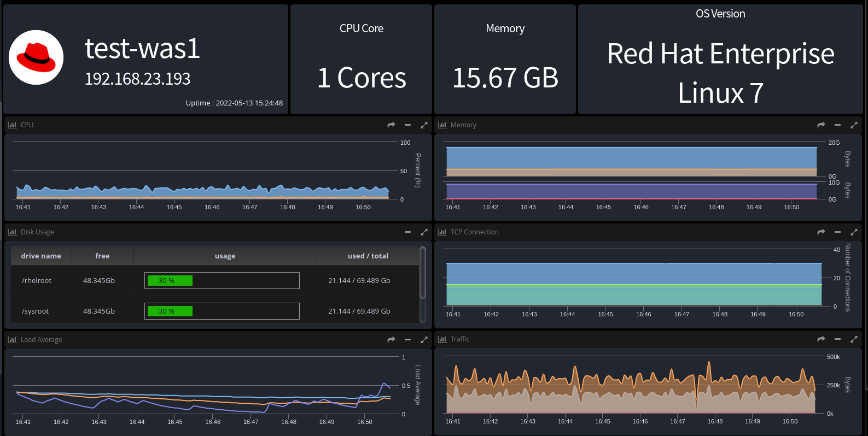
Task: Click the /sysroot 30% usage bar
Action: coord(168,311)
